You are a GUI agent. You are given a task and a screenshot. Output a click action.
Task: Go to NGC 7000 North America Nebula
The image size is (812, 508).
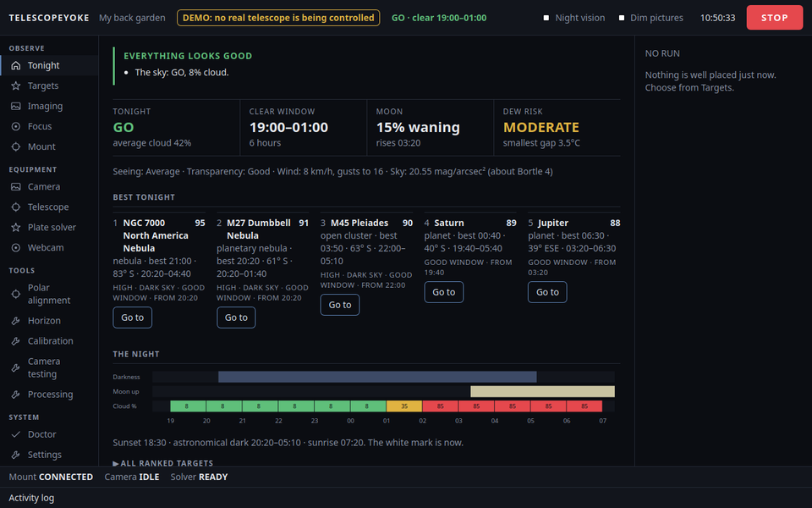point(132,317)
